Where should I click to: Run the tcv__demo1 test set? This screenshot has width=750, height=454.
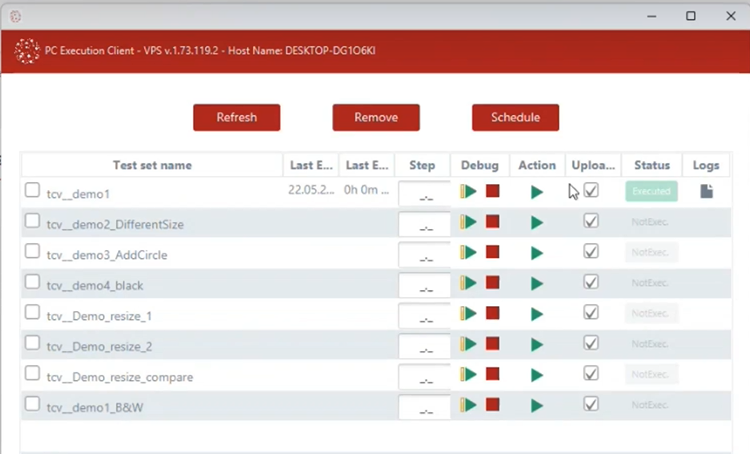pyautogui.click(x=537, y=191)
